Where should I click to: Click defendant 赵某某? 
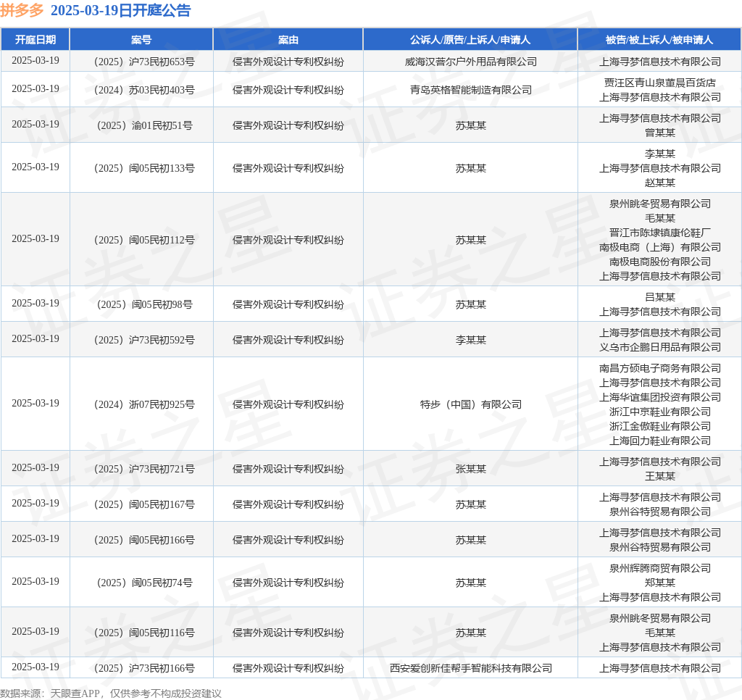pyautogui.click(x=659, y=182)
